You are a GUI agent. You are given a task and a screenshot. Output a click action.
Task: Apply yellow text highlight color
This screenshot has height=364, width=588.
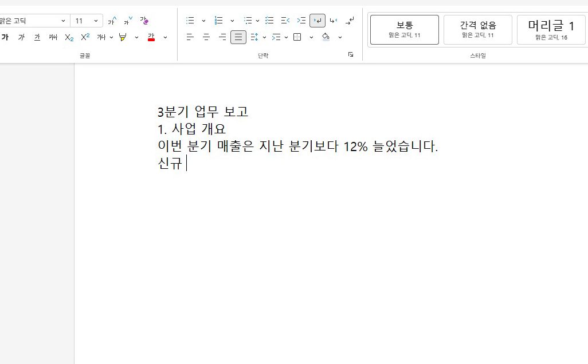click(123, 37)
